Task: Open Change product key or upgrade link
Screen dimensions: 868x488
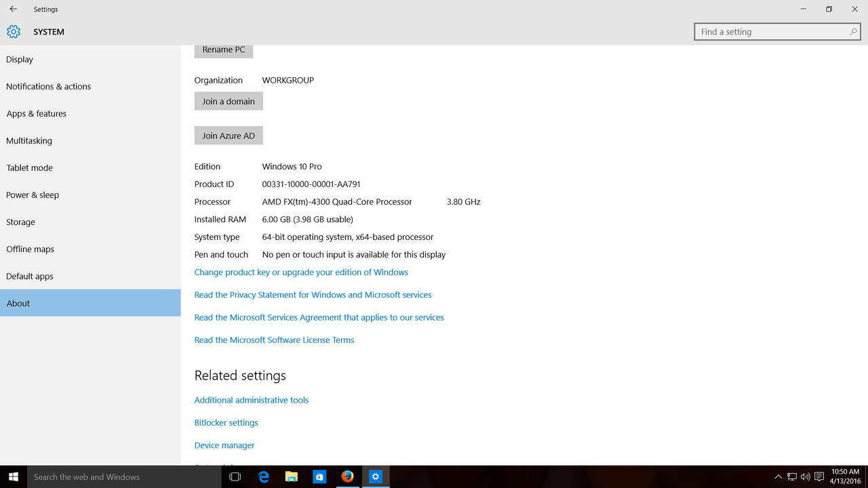Action: pyautogui.click(x=301, y=272)
